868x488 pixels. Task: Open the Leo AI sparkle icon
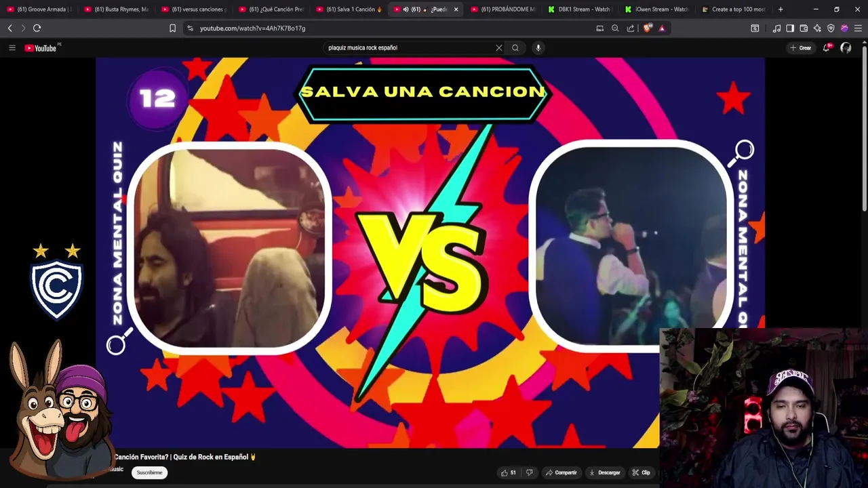click(x=817, y=28)
